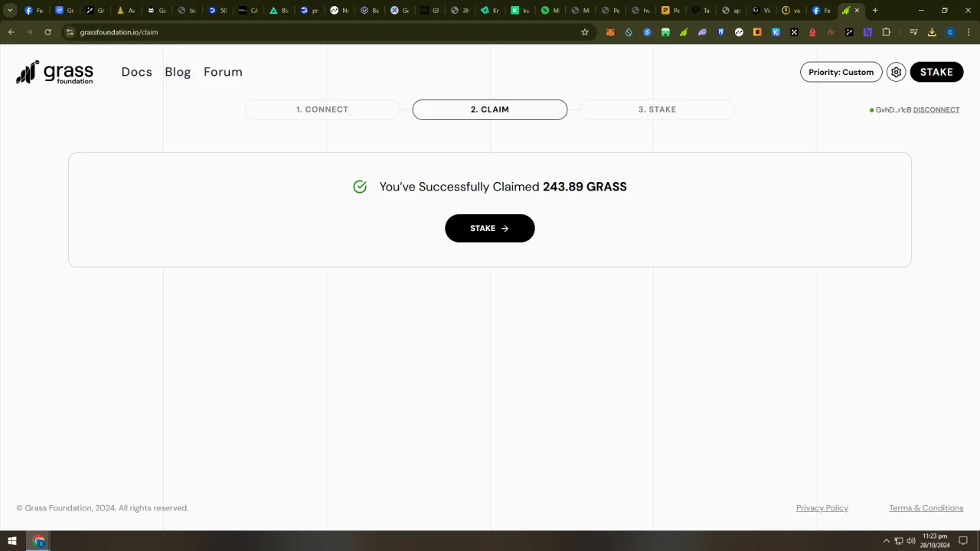Select the 3. STAKE step

657,109
